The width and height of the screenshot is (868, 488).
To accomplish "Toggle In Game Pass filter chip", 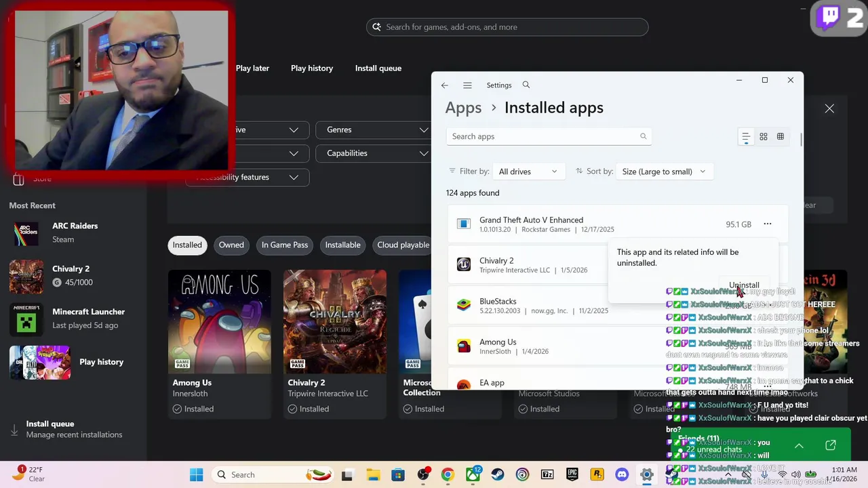I will point(285,245).
